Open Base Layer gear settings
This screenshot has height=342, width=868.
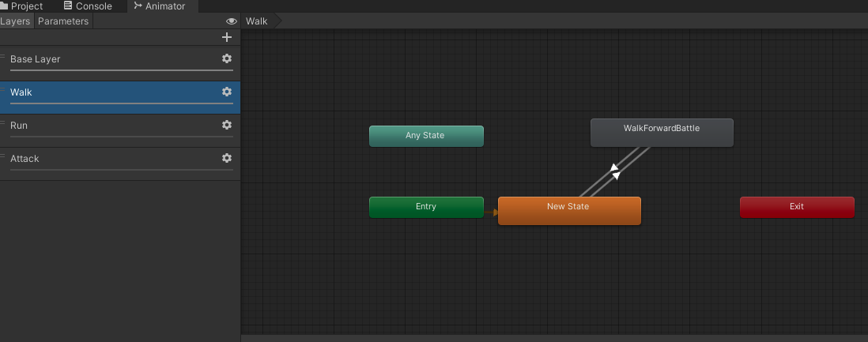[x=226, y=58]
